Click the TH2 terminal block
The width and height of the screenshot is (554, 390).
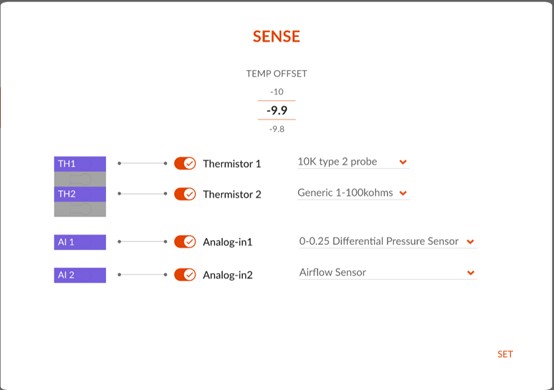click(80, 194)
